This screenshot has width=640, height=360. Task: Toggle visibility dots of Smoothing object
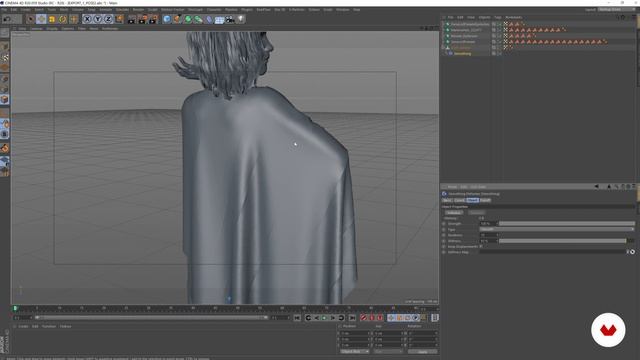point(499,53)
